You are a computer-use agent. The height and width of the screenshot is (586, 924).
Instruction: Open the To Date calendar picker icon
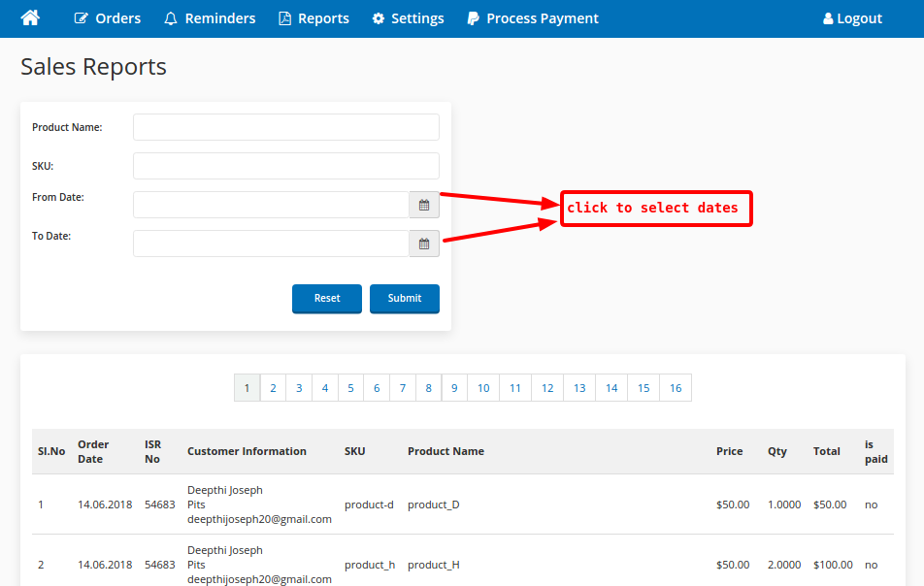(424, 244)
